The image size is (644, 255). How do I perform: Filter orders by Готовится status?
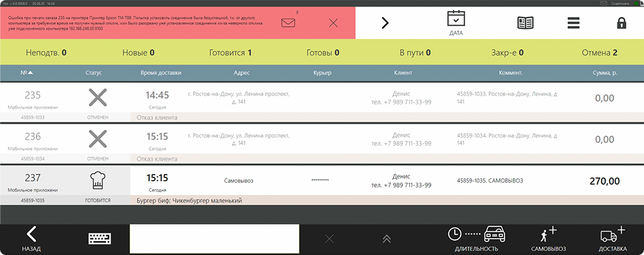(x=230, y=53)
